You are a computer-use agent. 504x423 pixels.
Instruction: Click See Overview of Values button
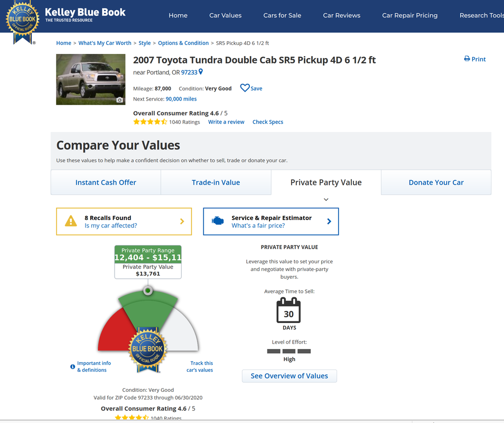click(x=290, y=376)
